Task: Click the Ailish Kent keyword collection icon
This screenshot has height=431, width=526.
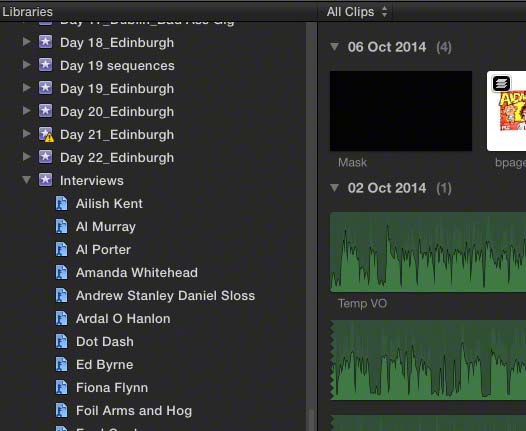Action: coord(61,203)
